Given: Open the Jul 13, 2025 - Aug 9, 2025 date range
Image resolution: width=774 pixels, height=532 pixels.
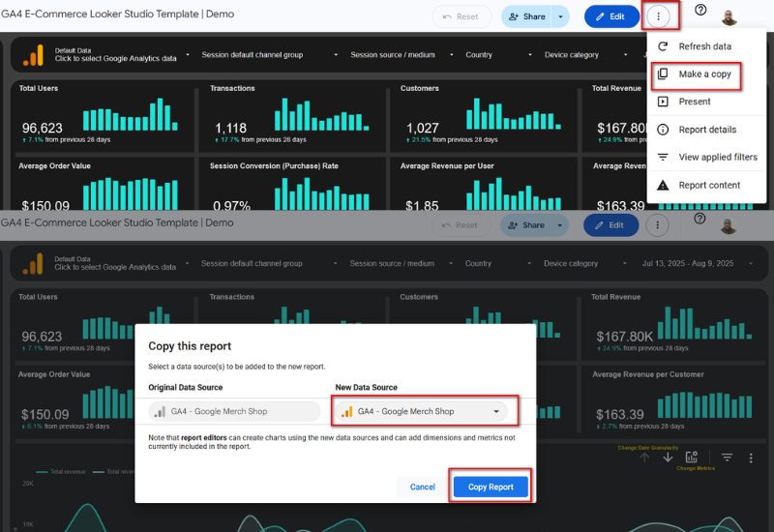Looking at the screenshot, I should (x=698, y=263).
